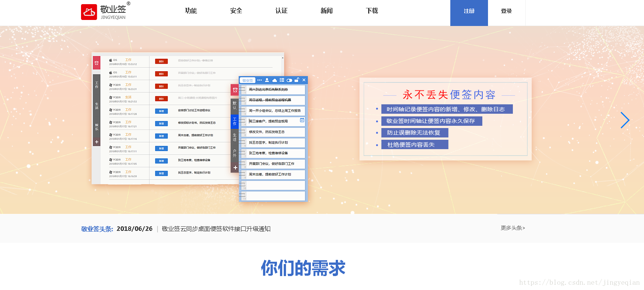Click bullet 敬业签时间轴让便签内容永久保存
This screenshot has width=644, height=290.
pyautogui.click(x=432, y=121)
